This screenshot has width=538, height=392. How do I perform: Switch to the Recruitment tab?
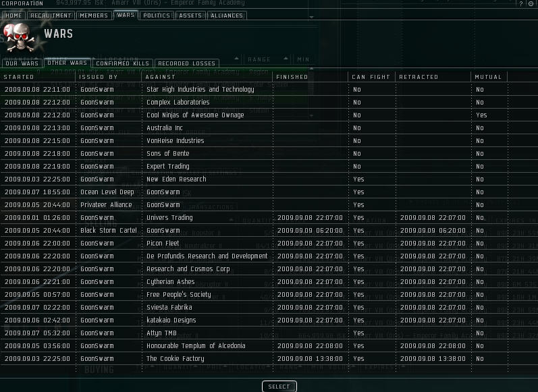click(x=51, y=16)
